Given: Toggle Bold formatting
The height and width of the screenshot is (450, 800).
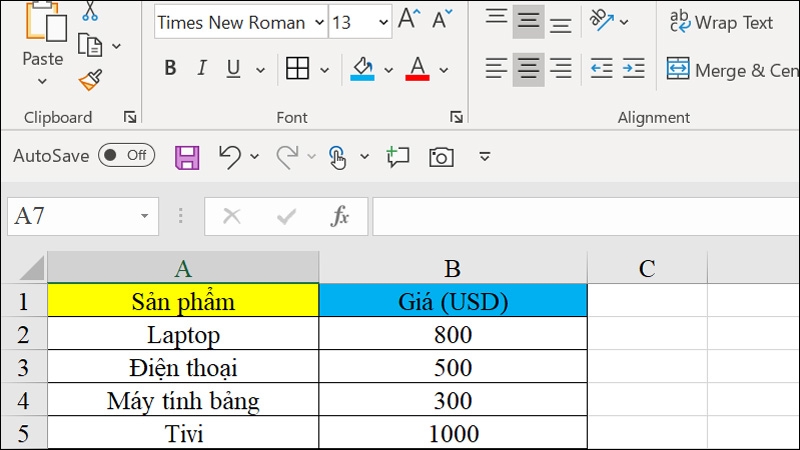Looking at the screenshot, I should click(x=170, y=68).
